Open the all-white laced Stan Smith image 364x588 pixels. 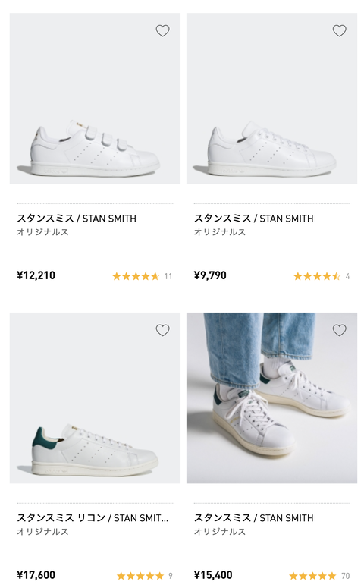tap(271, 99)
